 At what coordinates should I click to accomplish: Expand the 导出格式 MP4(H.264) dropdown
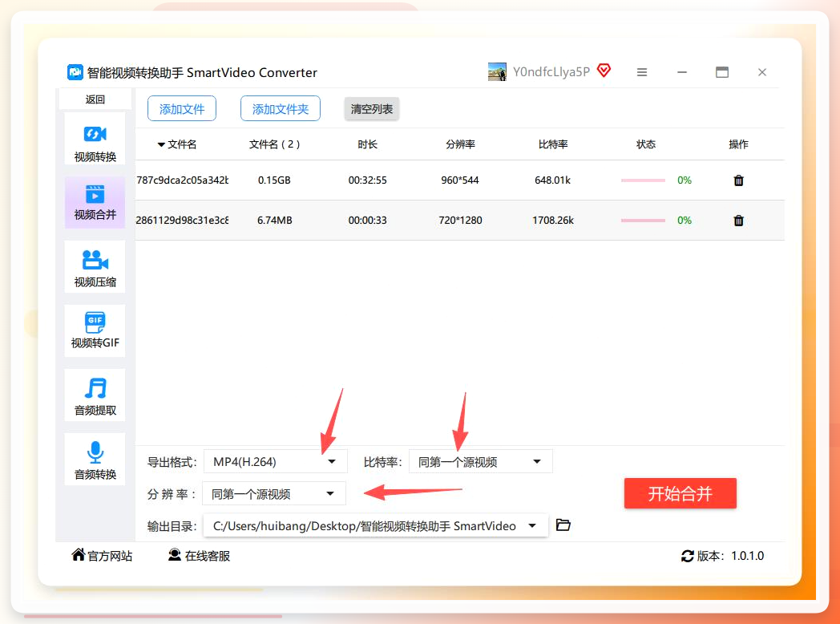[x=276, y=461]
